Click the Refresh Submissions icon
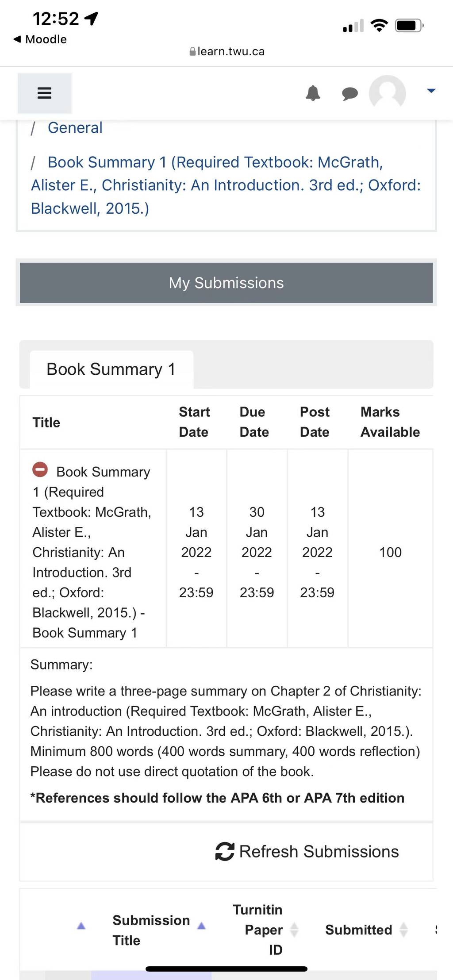 225,851
